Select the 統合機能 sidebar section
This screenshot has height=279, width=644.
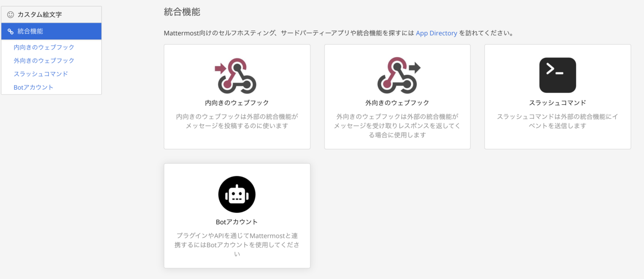click(x=30, y=31)
